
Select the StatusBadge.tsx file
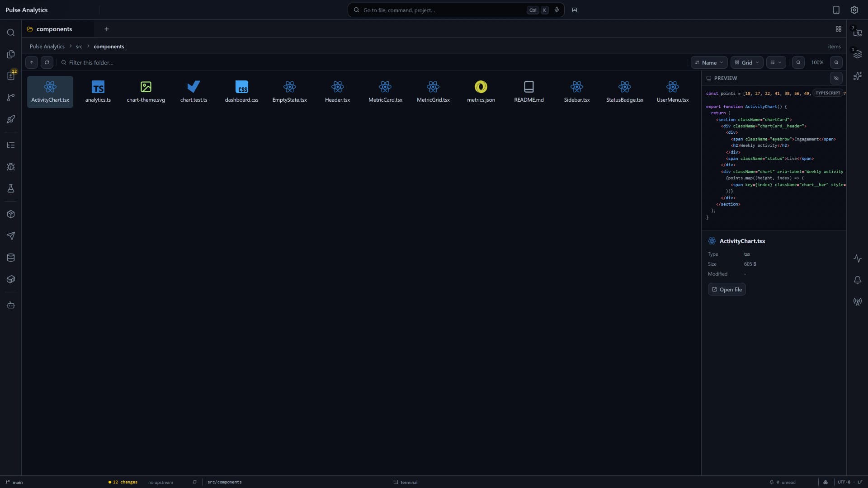pos(625,92)
